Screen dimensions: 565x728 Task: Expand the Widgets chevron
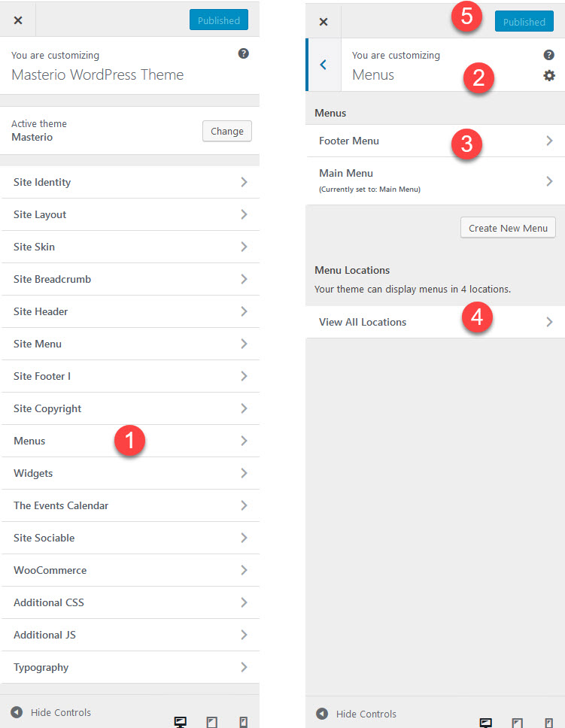pos(244,473)
